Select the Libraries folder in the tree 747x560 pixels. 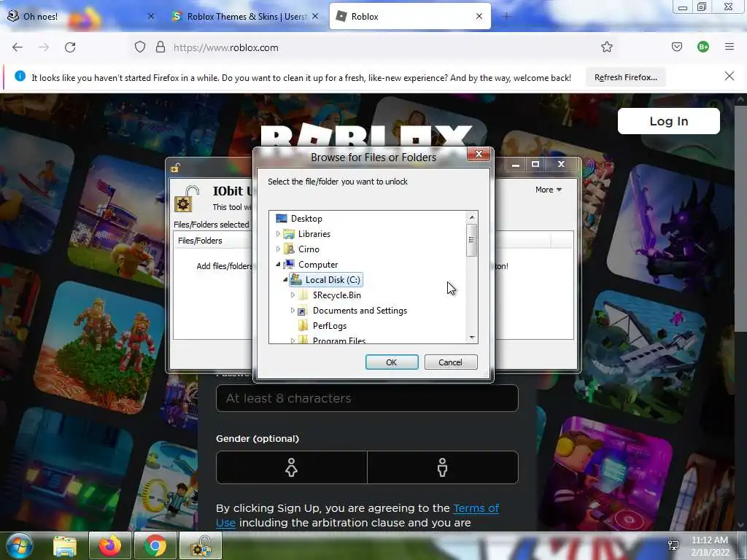click(314, 234)
